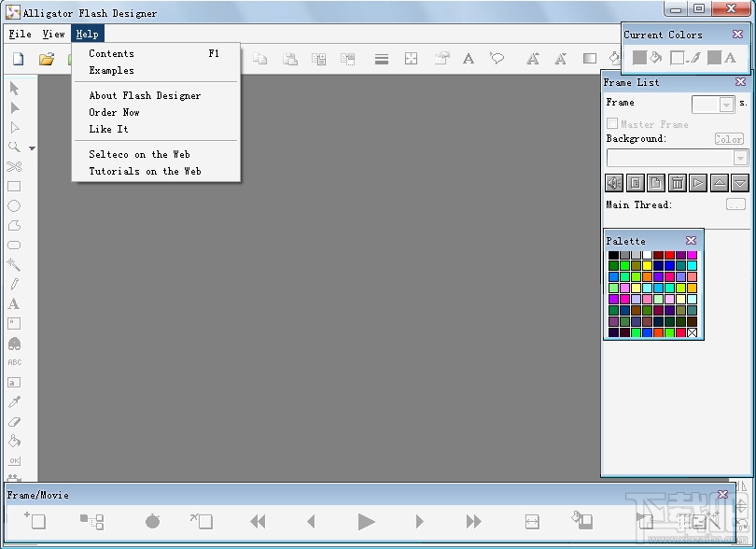Click the Color button beside Background

tap(727, 138)
